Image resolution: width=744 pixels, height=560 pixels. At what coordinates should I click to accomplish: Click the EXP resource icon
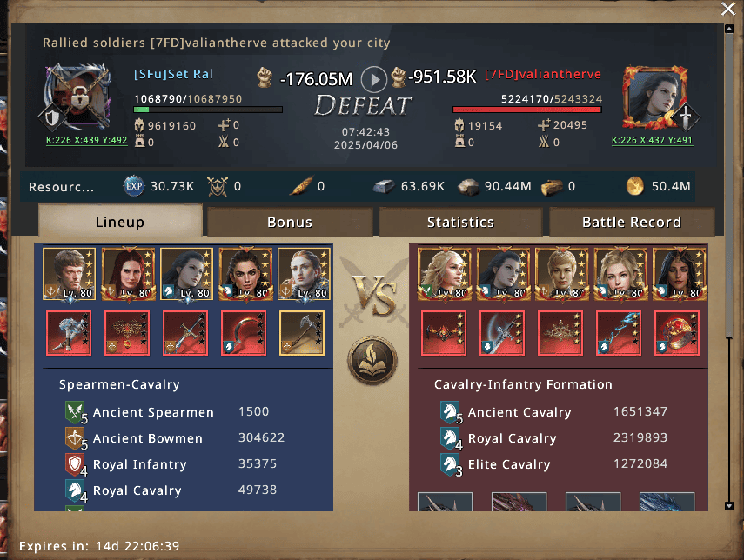tap(134, 186)
